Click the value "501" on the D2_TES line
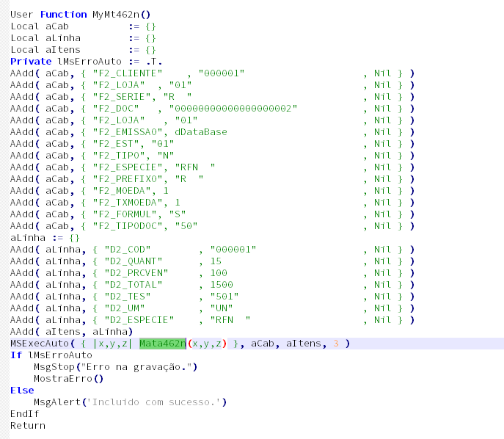Viewport: 504px width, 439px height. 224,296
